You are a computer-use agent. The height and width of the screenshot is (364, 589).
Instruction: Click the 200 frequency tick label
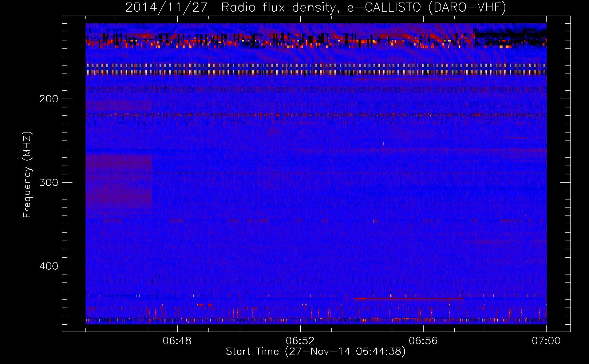pyautogui.click(x=49, y=99)
